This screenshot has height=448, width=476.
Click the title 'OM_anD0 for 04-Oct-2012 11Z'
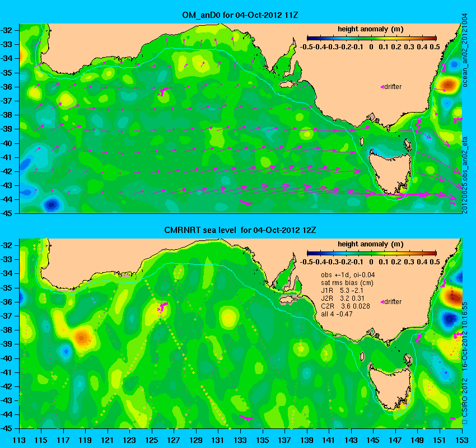coord(240,15)
